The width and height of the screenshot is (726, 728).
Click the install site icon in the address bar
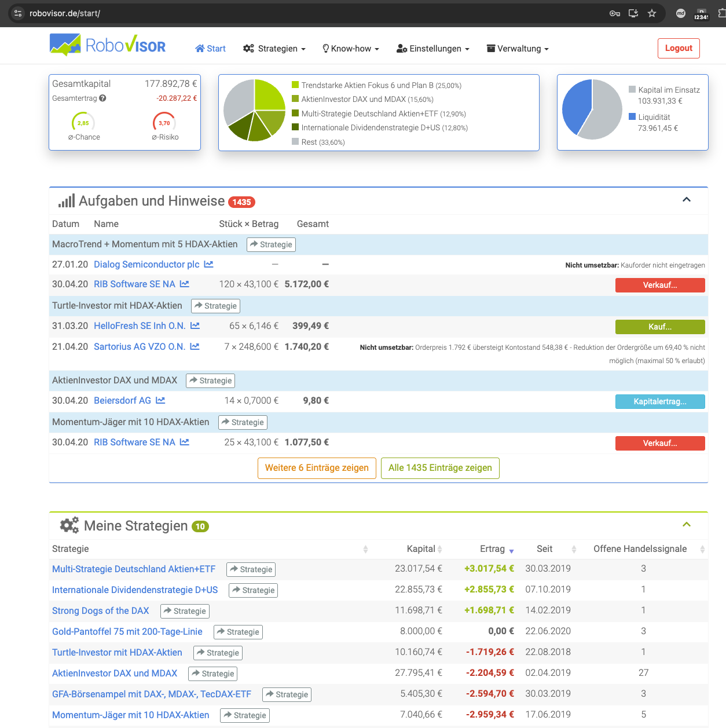tap(632, 13)
